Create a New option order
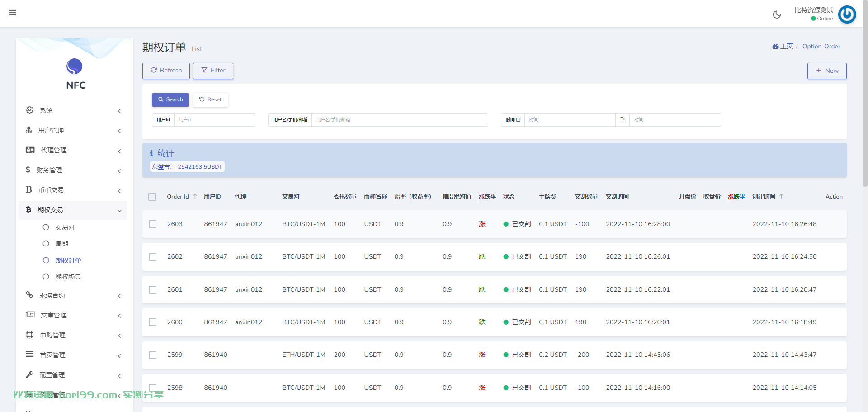Screen dimensions: 868x412 coord(827,71)
